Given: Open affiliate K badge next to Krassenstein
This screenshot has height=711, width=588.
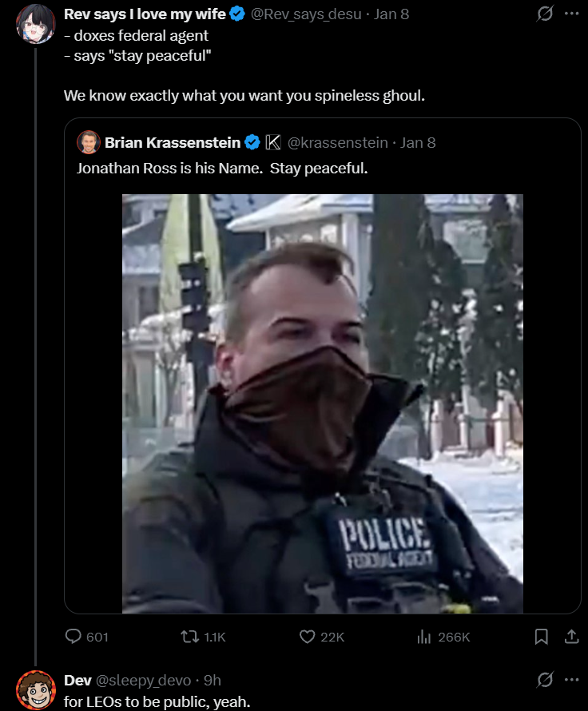Looking at the screenshot, I should coord(273,142).
